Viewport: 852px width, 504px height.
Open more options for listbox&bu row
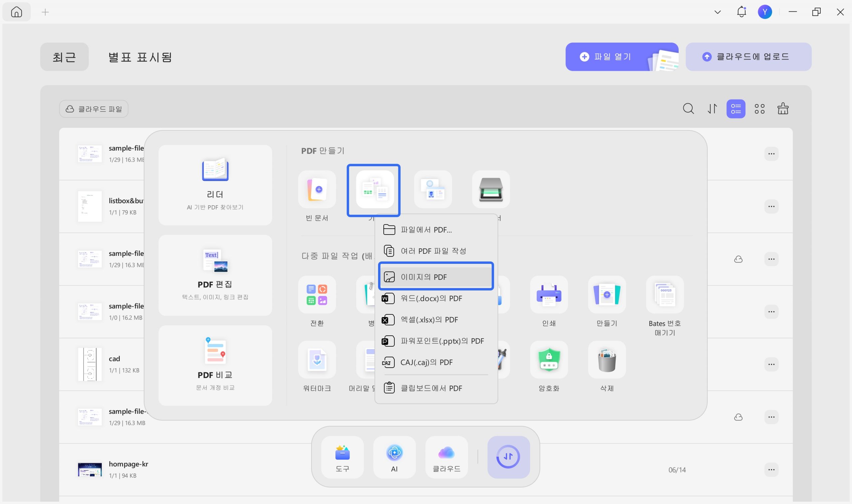coord(771,207)
